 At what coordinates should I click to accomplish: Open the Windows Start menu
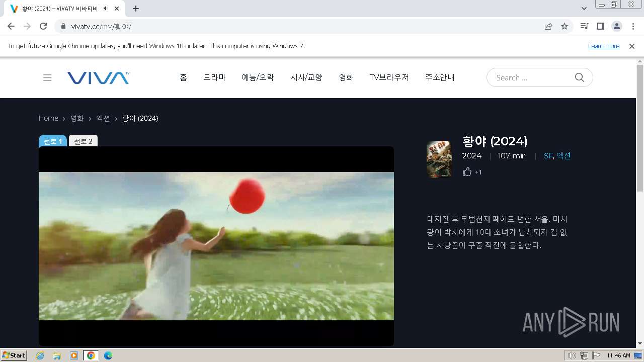(14, 355)
